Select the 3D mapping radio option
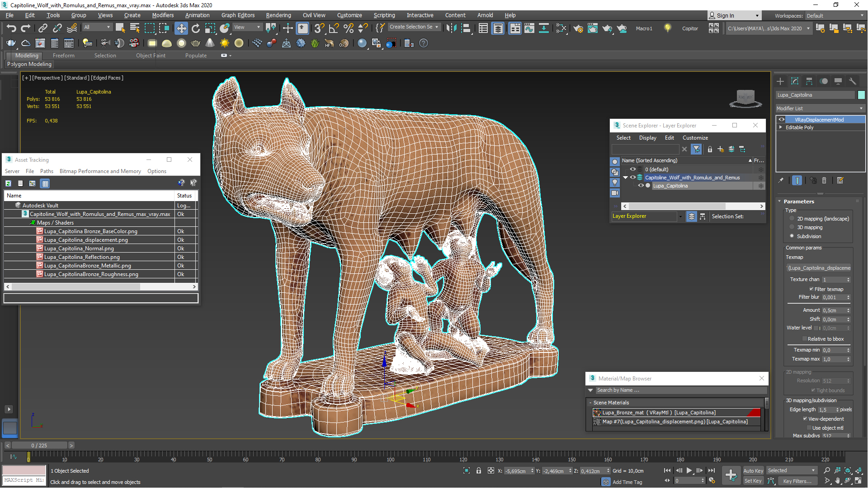868x488 pixels. 792,227
